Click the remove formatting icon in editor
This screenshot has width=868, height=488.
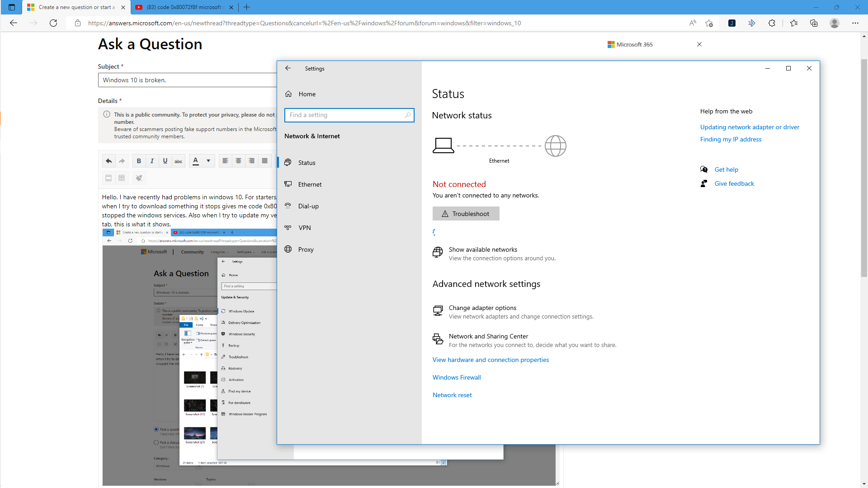pos(139,178)
